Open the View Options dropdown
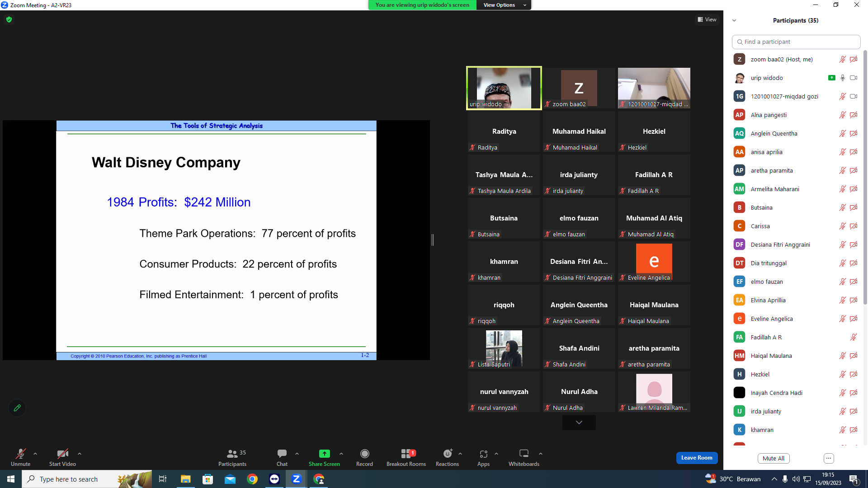 [x=504, y=5]
